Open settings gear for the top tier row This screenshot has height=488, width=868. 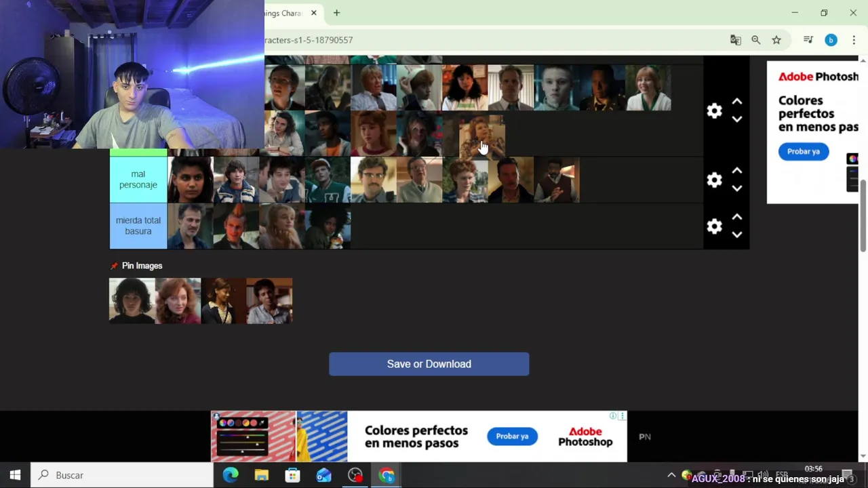coord(714,111)
